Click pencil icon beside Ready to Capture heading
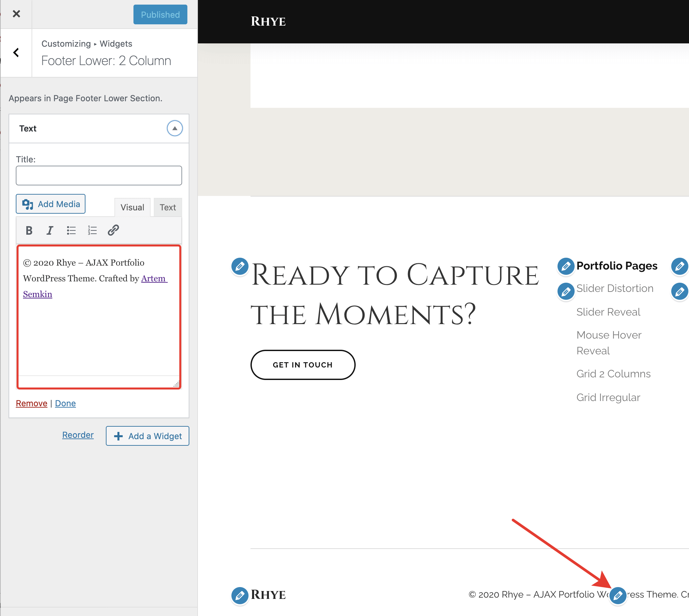Viewport: 689px width, 616px height. click(x=240, y=266)
